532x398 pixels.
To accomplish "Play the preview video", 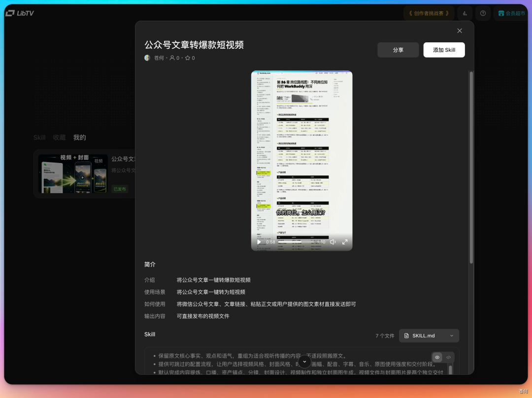I will tap(259, 242).
